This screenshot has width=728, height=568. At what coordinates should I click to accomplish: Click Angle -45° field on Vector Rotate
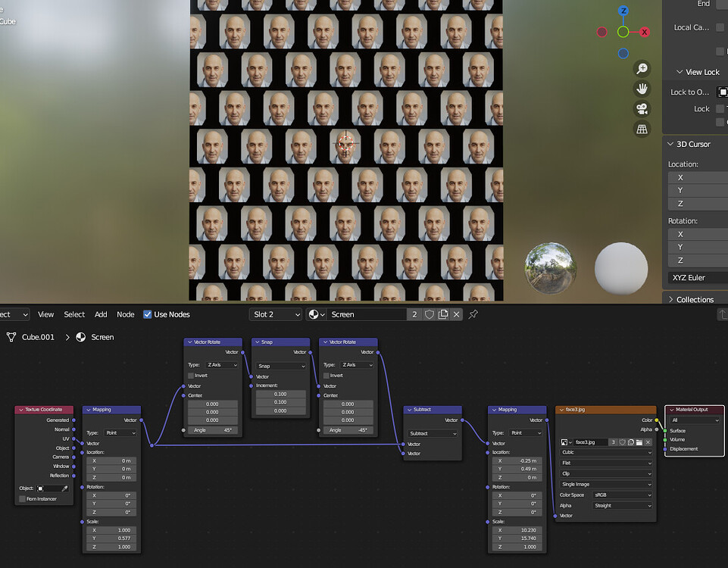point(348,430)
